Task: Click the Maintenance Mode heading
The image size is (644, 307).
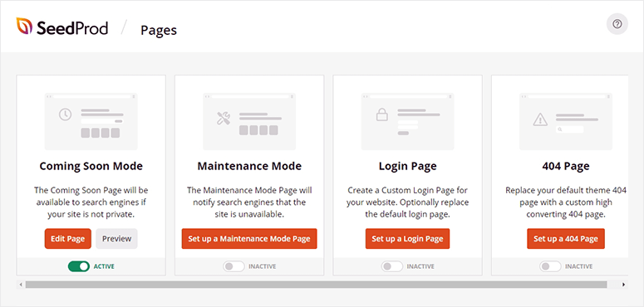Action: (249, 166)
